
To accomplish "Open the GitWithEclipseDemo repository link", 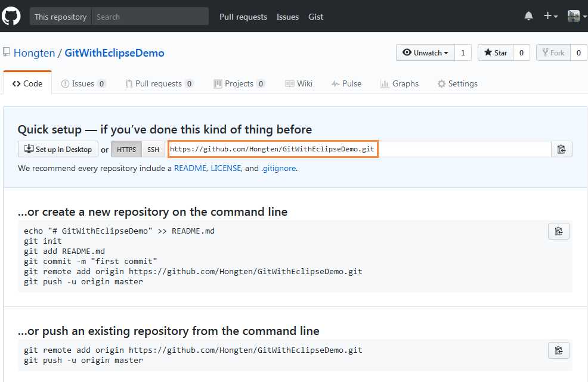I will (114, 53).
